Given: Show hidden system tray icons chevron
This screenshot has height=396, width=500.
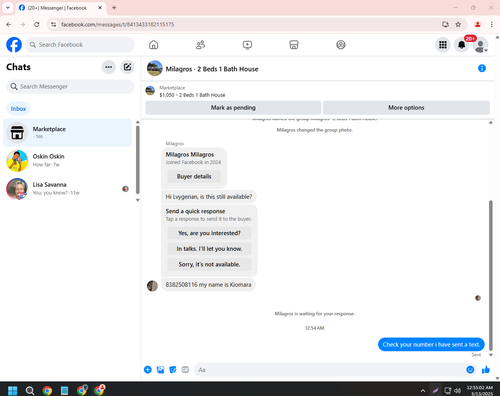Looking at the screenshot, I should pos(423,391).
